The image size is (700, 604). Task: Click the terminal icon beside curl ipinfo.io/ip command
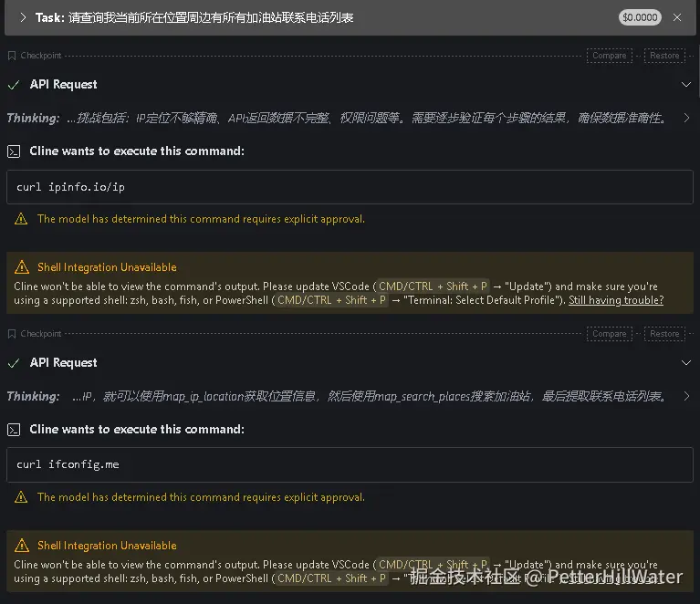pos(14,151)
